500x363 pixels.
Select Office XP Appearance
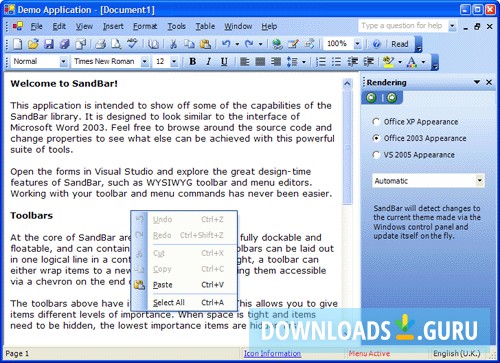415,122
